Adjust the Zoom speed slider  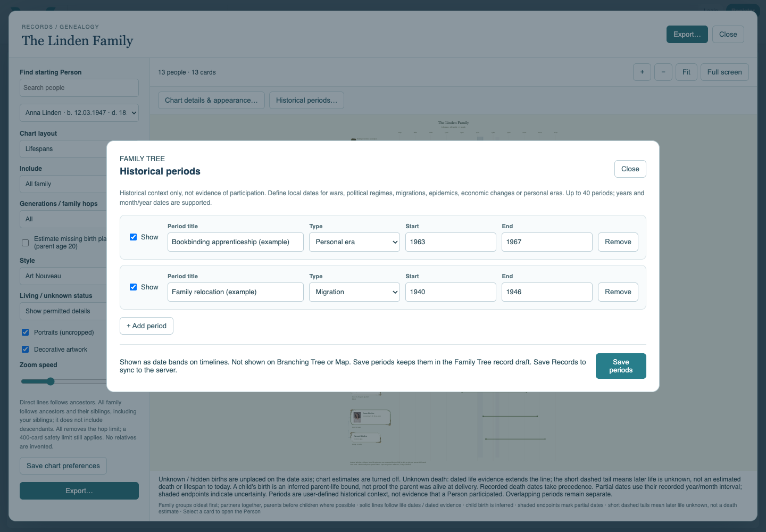click(x=51, y=381)
